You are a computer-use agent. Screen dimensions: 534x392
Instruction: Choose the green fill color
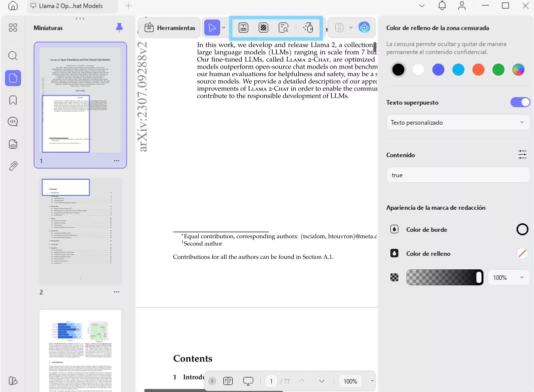[498, 70]
